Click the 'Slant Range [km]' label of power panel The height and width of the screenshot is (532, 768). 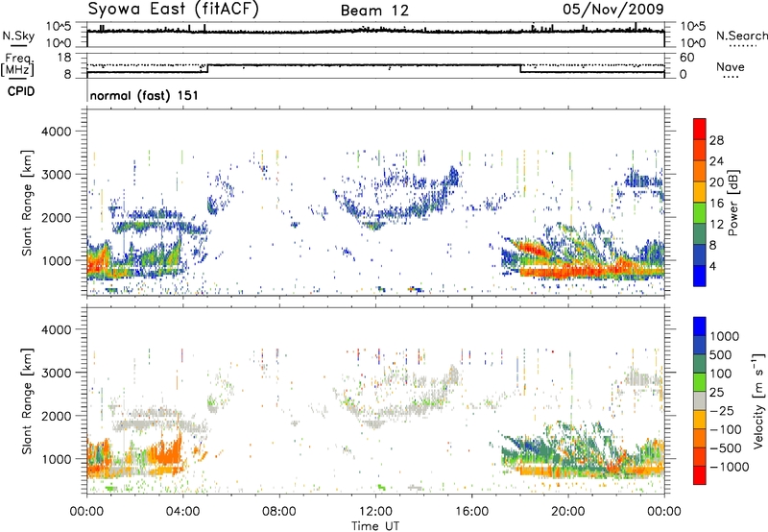27,203
